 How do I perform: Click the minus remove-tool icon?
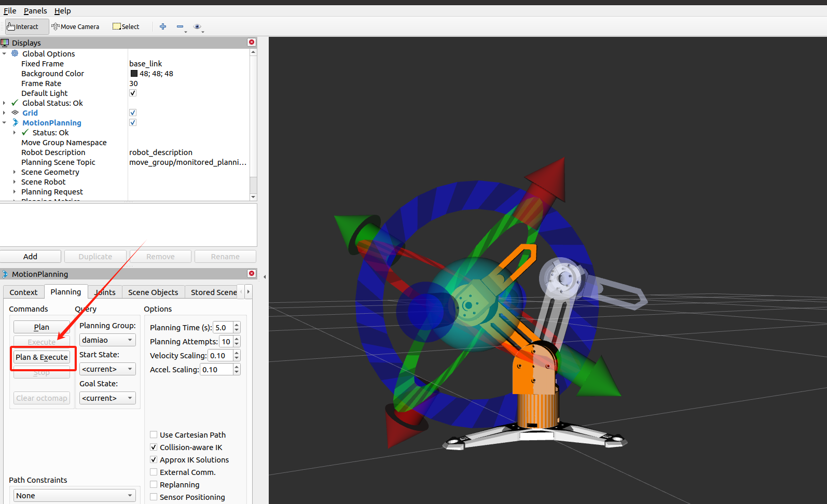click(x=180, y=26)
